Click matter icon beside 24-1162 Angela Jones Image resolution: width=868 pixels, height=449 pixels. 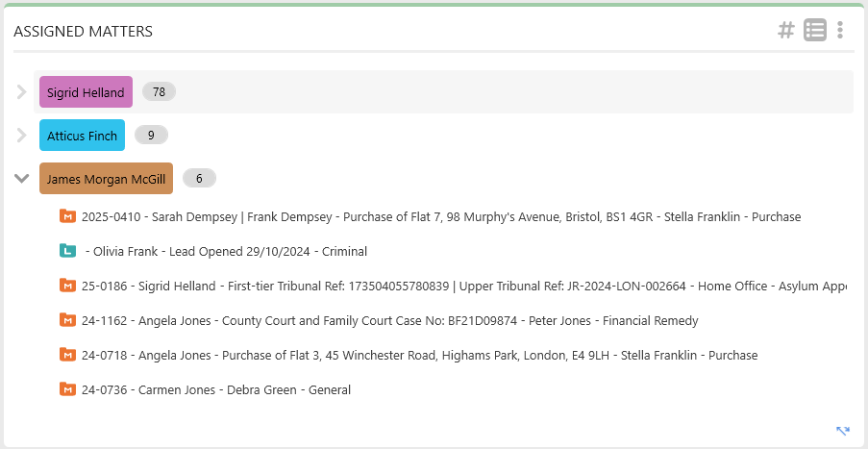[67, 320]
